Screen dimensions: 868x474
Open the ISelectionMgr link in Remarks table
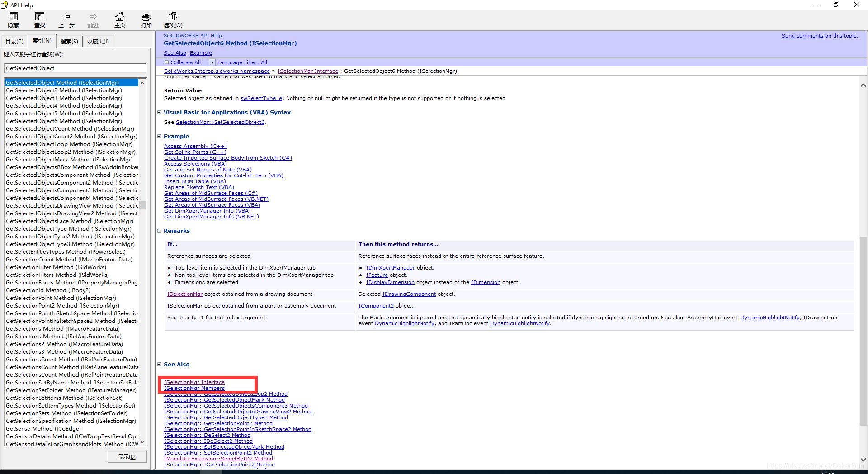(x=184, y=294)
